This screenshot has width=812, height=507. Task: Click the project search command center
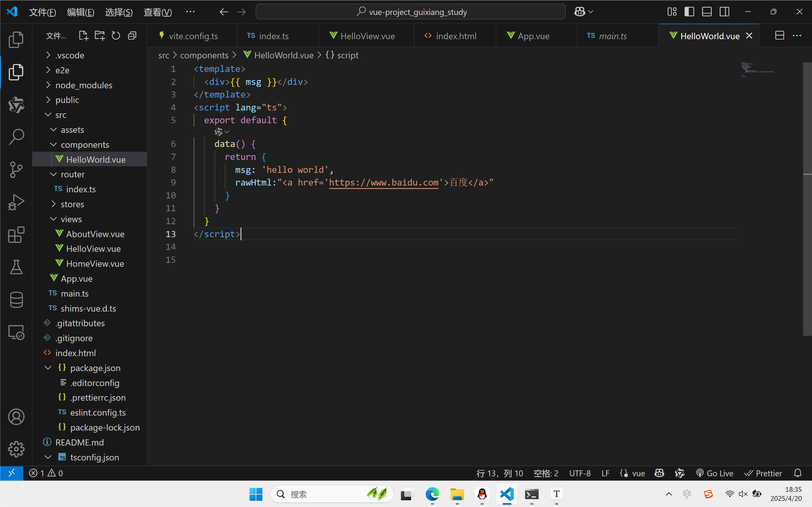pyautogui.click(x=410, y=12)
